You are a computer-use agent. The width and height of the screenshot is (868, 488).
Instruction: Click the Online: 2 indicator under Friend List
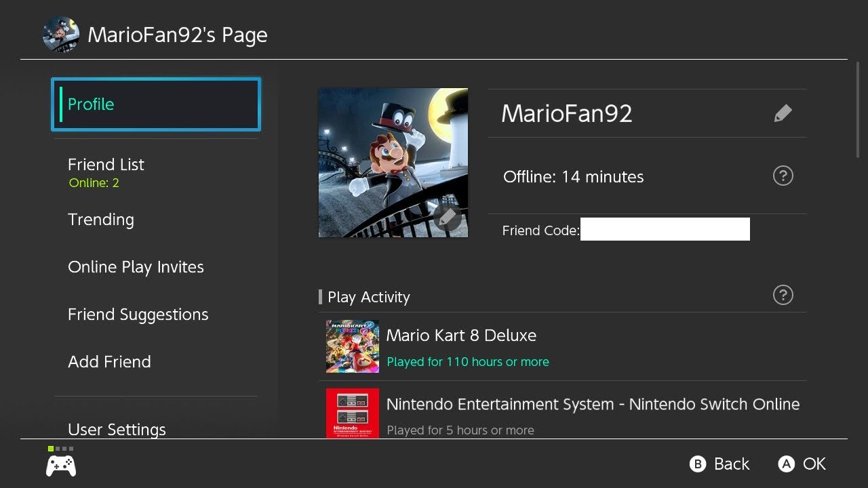[x=94, y=183]
